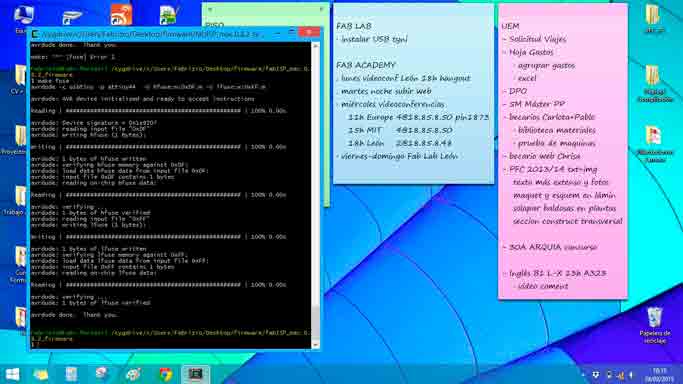
Task: Click the FAB ACADEMY heading in the blue note
Action: click(365, 65)
